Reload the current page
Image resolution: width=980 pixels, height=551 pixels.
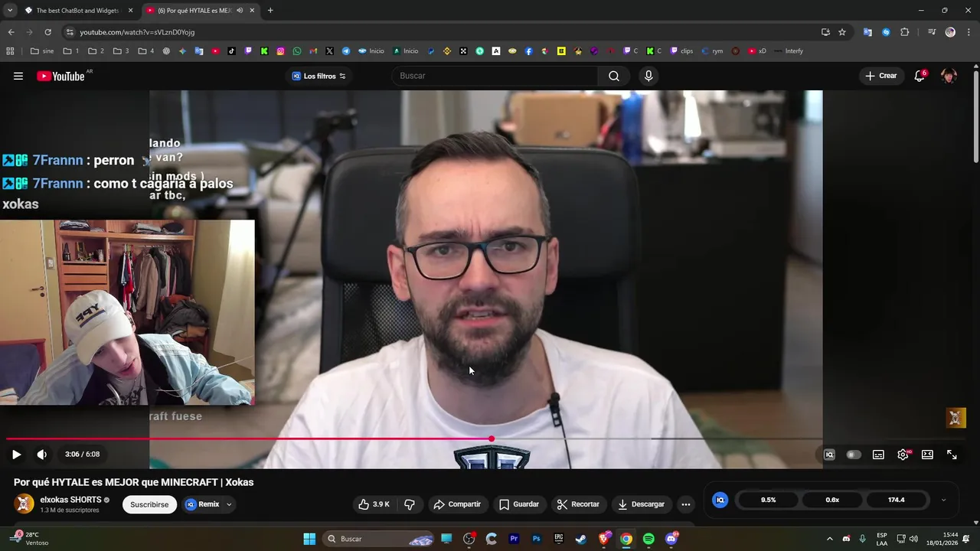coord(47,32)
